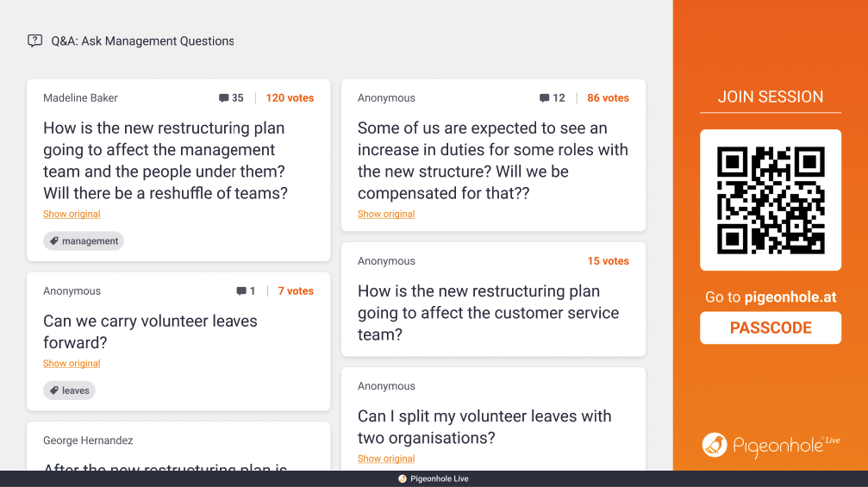This screenshot has height=487, width=868.
Task: Click the tag icon in leaves label
Action: click(53, 390)
